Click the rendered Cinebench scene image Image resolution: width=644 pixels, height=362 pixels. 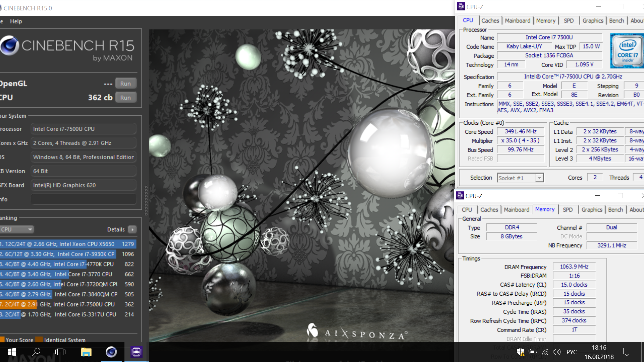302,185
